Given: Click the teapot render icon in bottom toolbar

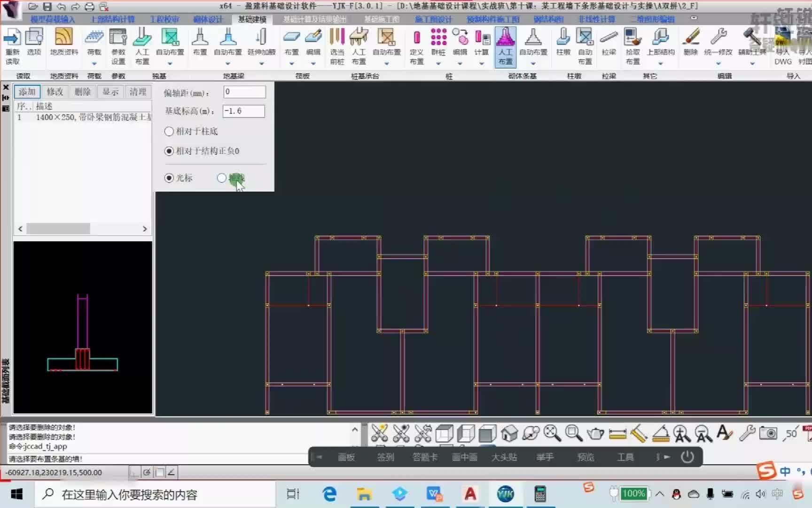Looking at the screenshot, I should [x=595, y=433].
